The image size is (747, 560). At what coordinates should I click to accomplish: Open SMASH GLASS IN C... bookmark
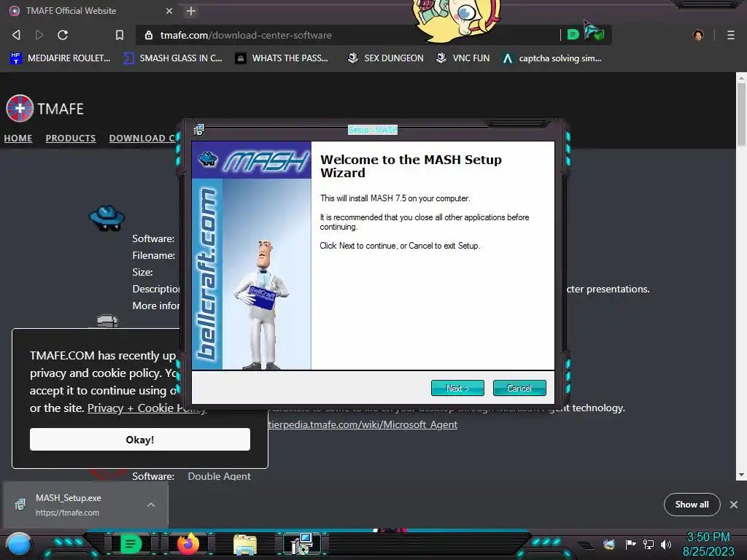tap(172, 58)
